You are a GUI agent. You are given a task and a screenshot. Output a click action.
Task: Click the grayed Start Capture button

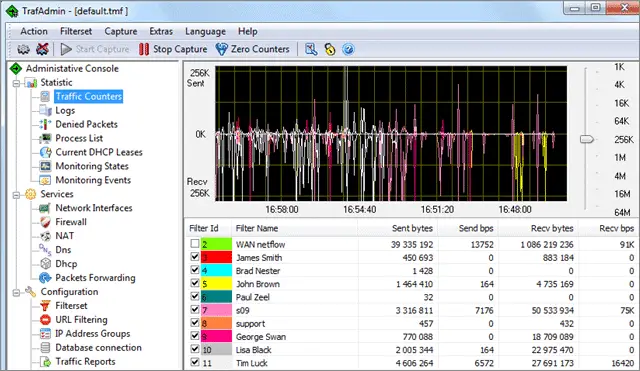click(x=95, y=49)
